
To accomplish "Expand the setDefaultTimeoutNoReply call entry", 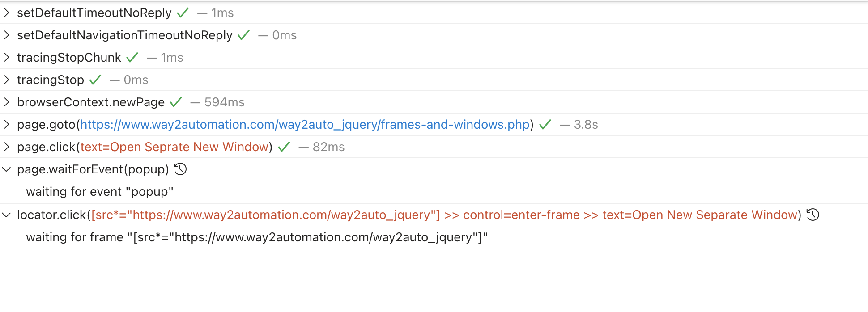I will coord(6,13).
